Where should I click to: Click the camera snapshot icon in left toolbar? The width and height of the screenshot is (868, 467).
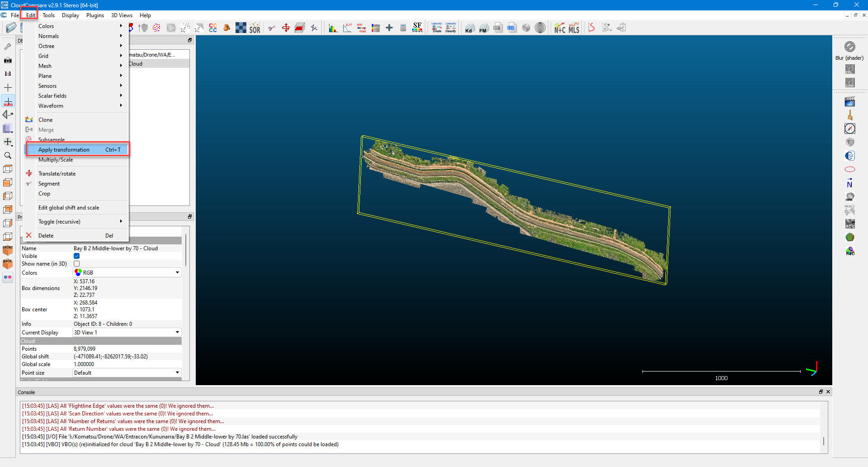(x=8, y=60)
